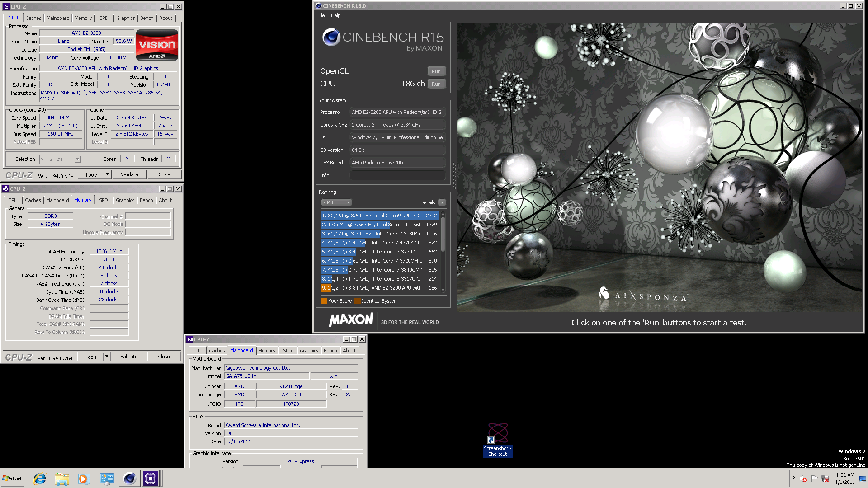Open the ranking CPU dropdown
Viewport: 868px width, 488px height.
336,202
